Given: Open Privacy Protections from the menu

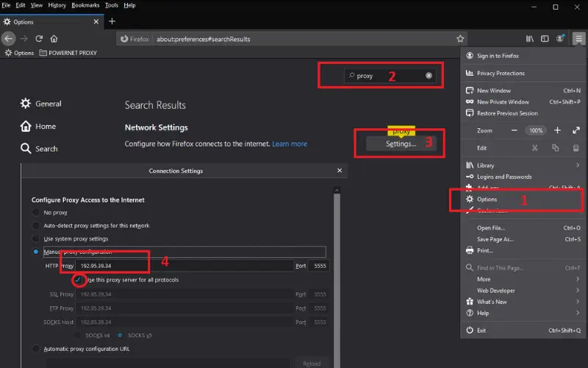Looking at the screenshot, I should tap(523, 73).
